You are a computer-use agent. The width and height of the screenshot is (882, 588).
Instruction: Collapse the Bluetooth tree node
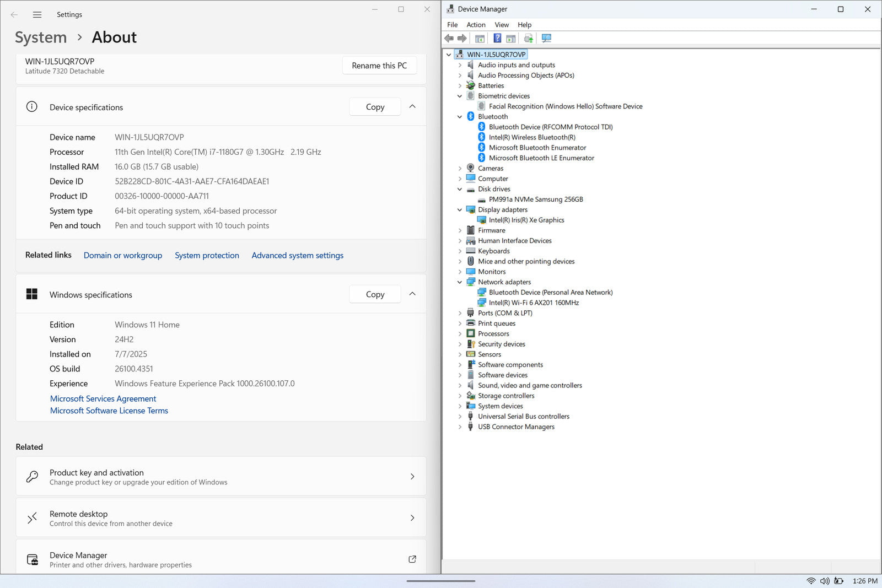[x=460, y=117]
